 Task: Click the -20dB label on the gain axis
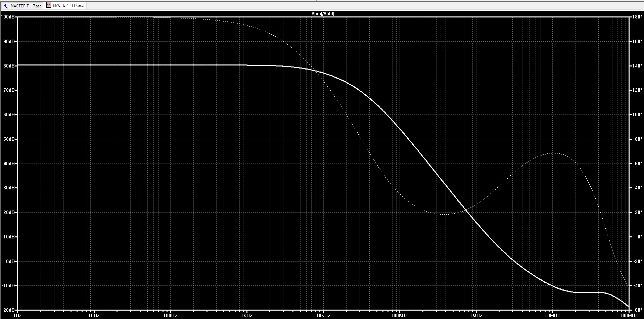[8, 310]
